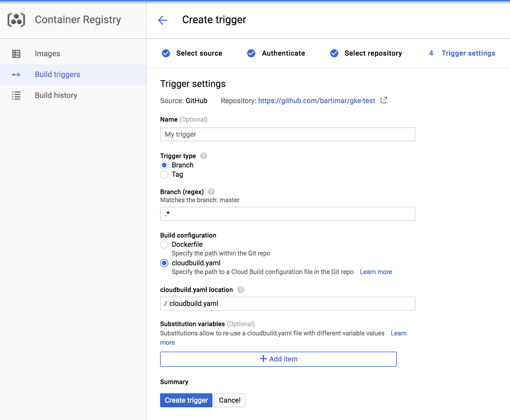The image size is (510, 420).
Task: Cancel the trigger creation
Action: point(229,400)
